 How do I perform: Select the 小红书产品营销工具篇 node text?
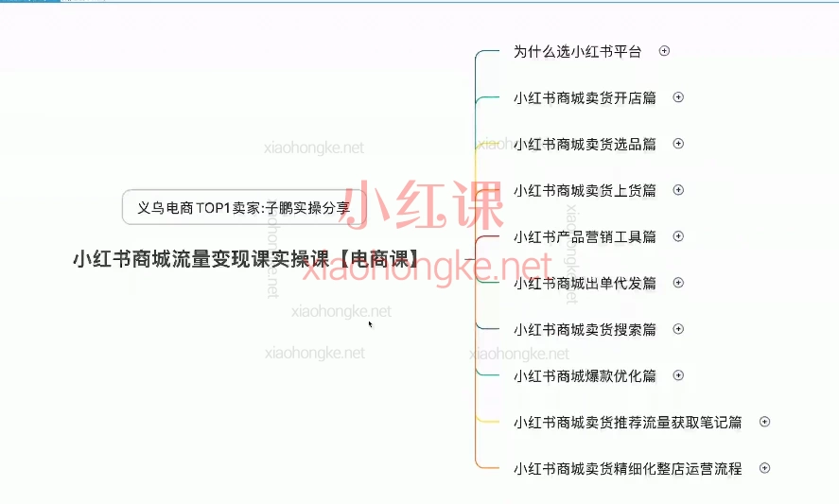click(x=585, y=236)
